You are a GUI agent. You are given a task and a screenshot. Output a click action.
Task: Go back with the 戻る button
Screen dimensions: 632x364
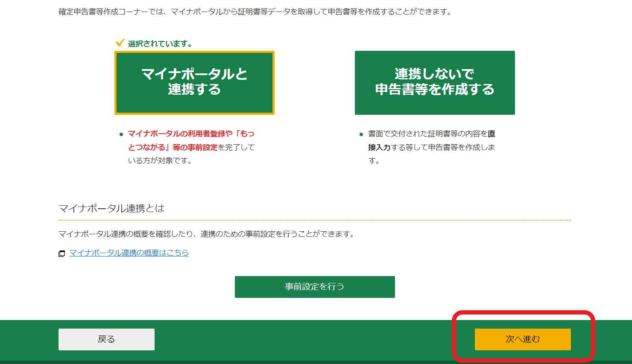(106, 339)
